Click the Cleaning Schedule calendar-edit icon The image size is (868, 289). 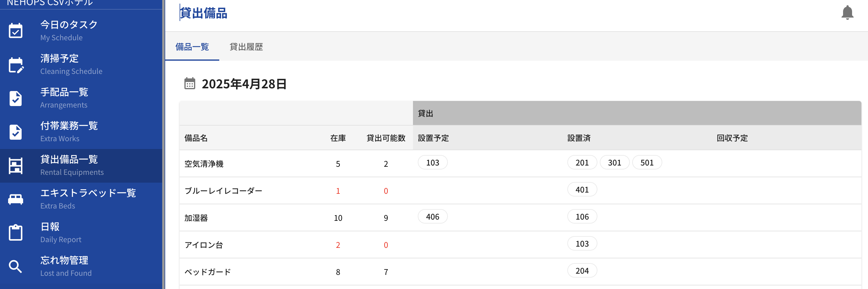coord(16,65)
